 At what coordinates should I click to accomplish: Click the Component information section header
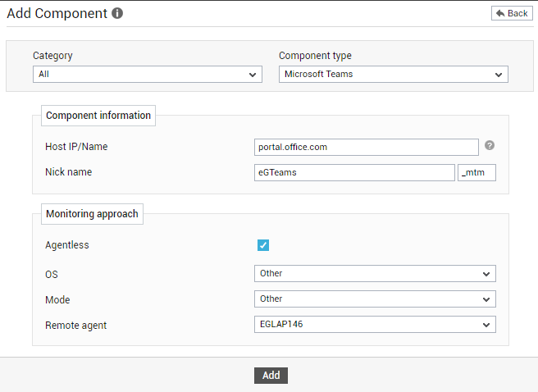tap(98, 116)
